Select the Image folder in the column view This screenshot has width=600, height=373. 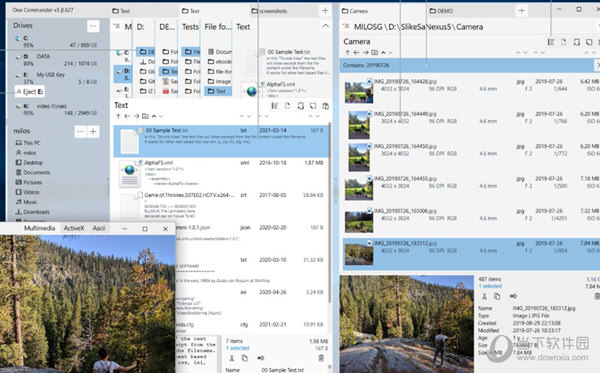[x=219, y=81]
